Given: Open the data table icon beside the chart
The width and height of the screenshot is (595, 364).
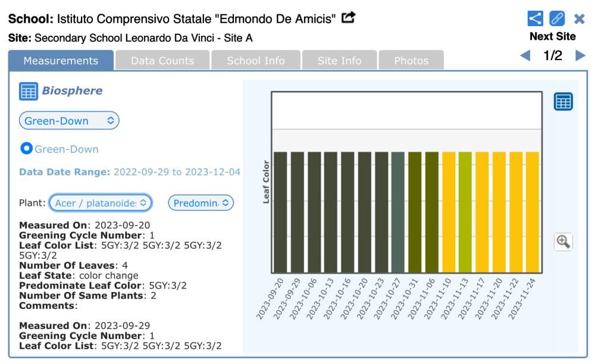Looking at the screenshot, I should 563,102.
